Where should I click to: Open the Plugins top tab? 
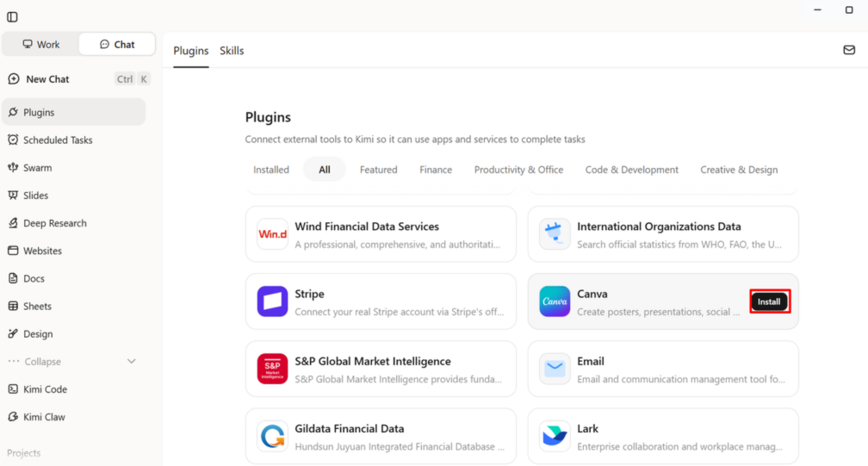coord(191,51)
